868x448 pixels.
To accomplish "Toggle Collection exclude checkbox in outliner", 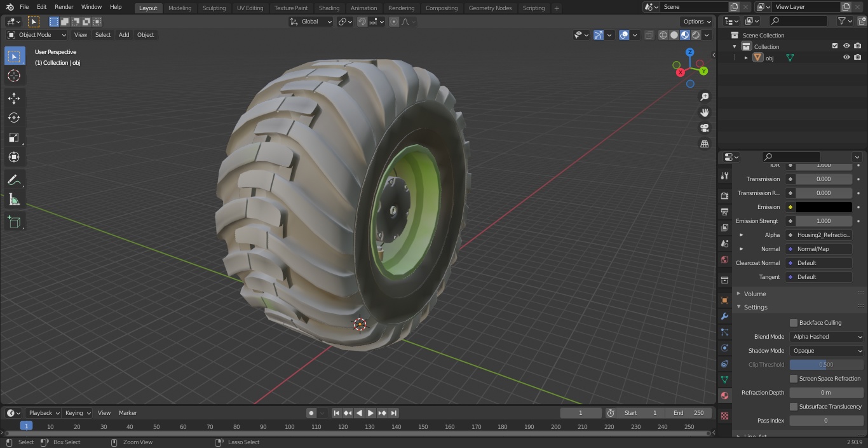I will point(835,46).
